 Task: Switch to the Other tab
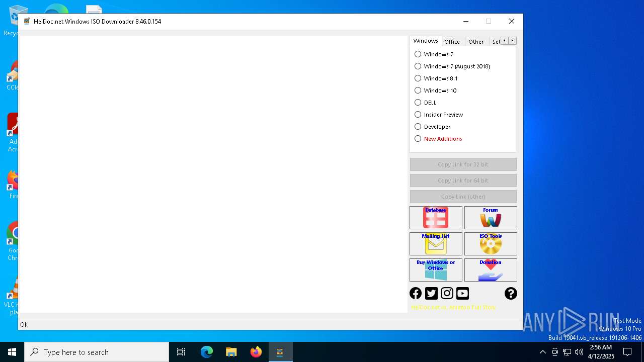(476, 42)
